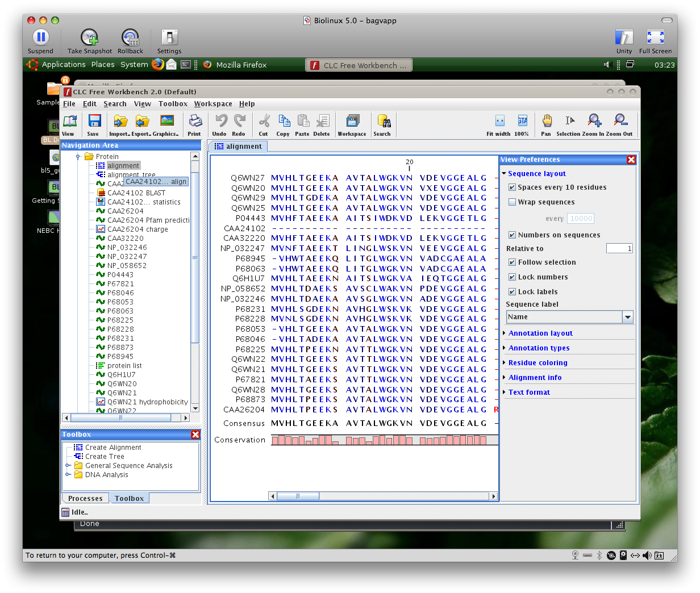This screenshot has height=593, width=700.
Task: Click the Fit width icon
Action: [x=499, y=124]
